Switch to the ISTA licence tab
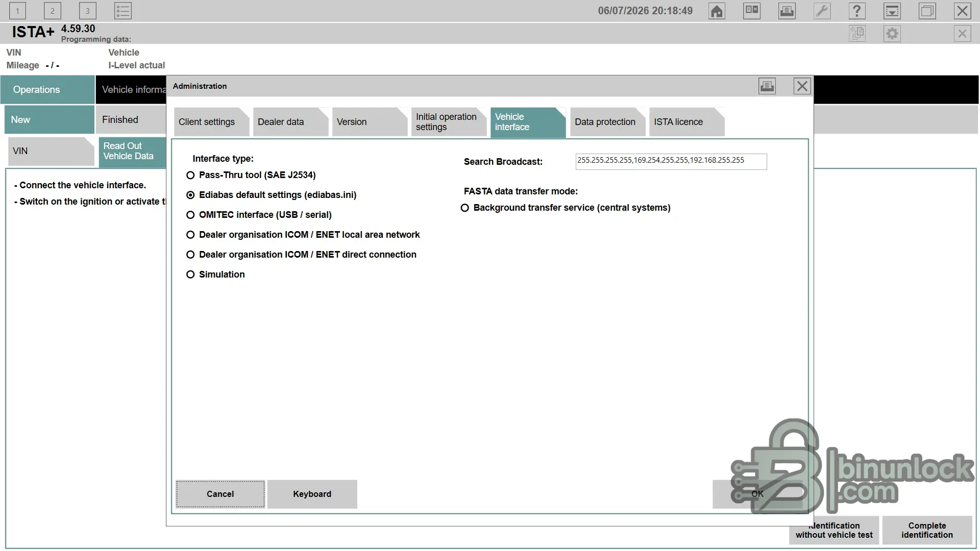 tap(687, 122)
